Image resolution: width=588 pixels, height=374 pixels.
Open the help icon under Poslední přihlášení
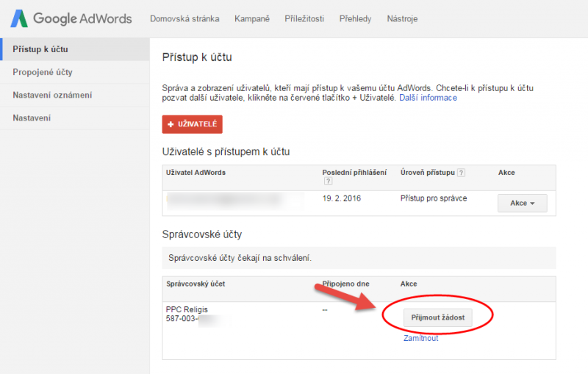click(x=328, y=181)
